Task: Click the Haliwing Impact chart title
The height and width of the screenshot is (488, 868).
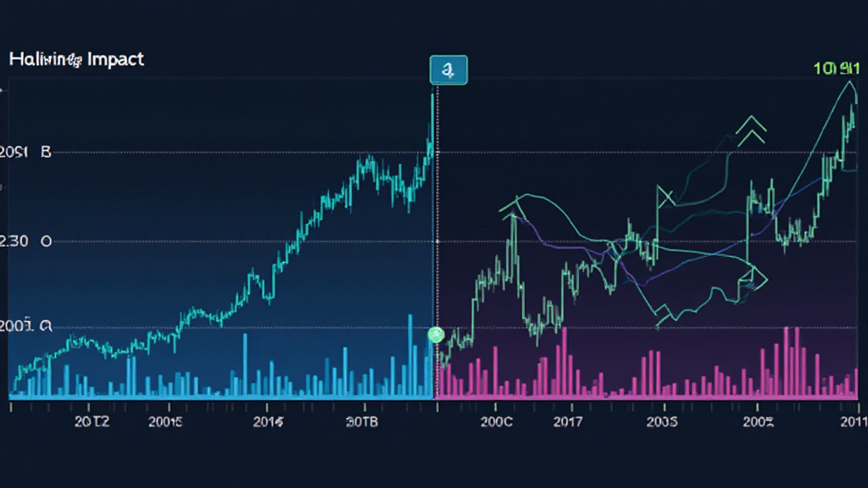Action: click(x=76, y=59)
